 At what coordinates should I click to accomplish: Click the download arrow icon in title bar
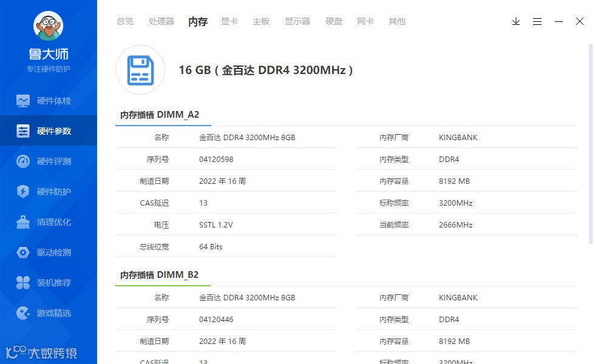[x=515, y=22]
